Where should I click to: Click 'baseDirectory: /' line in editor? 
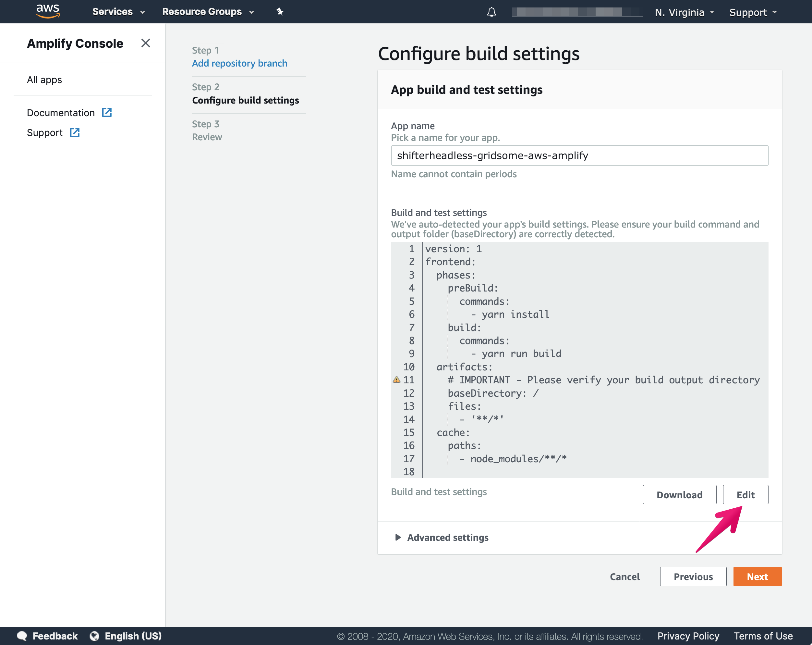tap(493, 393)
